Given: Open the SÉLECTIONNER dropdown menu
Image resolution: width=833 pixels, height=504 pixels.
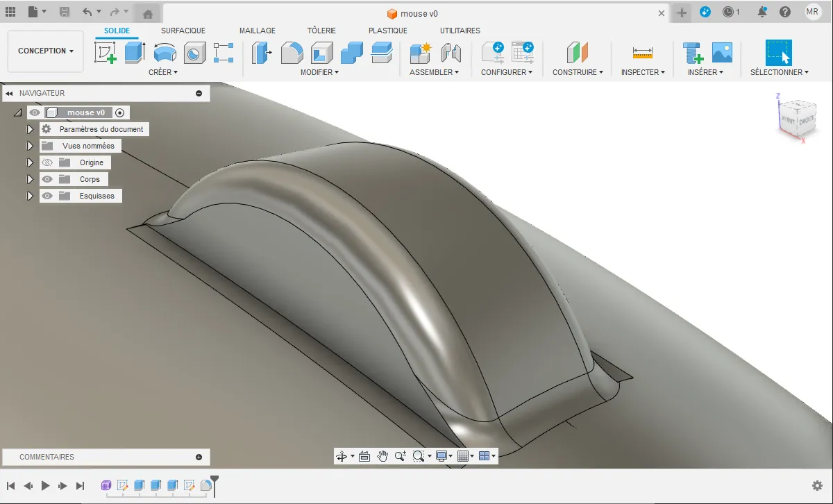Looking at the screenshot, I should point(779,72).
